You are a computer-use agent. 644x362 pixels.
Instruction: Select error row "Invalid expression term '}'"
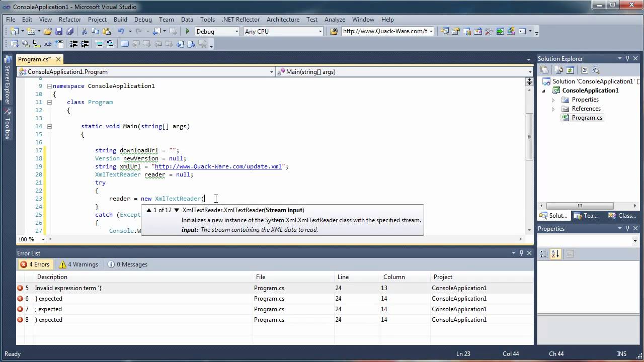tap(275, 288)
